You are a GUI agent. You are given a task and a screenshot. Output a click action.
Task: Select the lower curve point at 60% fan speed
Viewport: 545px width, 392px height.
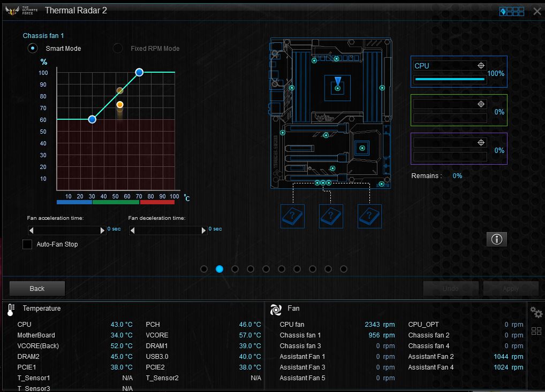pyautogui.click(x=92, y=119)
